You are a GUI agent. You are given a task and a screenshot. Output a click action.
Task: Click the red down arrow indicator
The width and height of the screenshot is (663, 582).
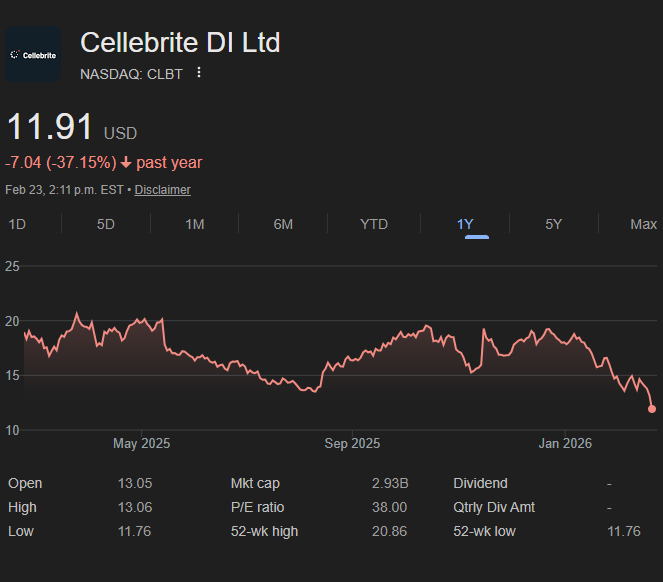click(126, 163)
